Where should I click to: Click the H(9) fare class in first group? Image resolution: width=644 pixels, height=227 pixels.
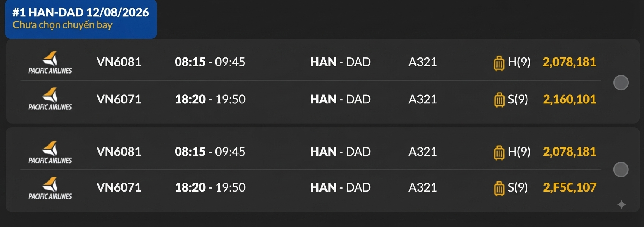tap(519, 62)
